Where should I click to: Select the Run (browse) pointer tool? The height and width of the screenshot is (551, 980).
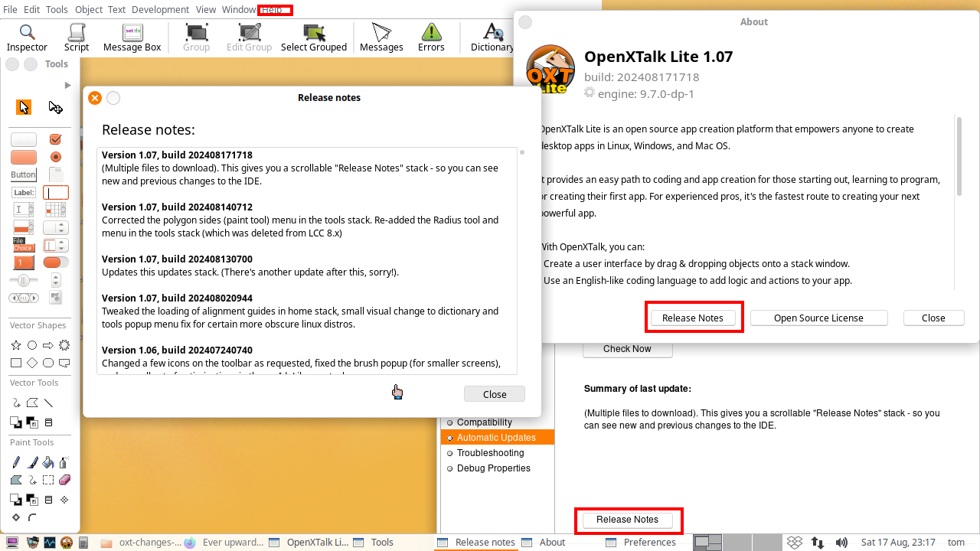(24, 107)
